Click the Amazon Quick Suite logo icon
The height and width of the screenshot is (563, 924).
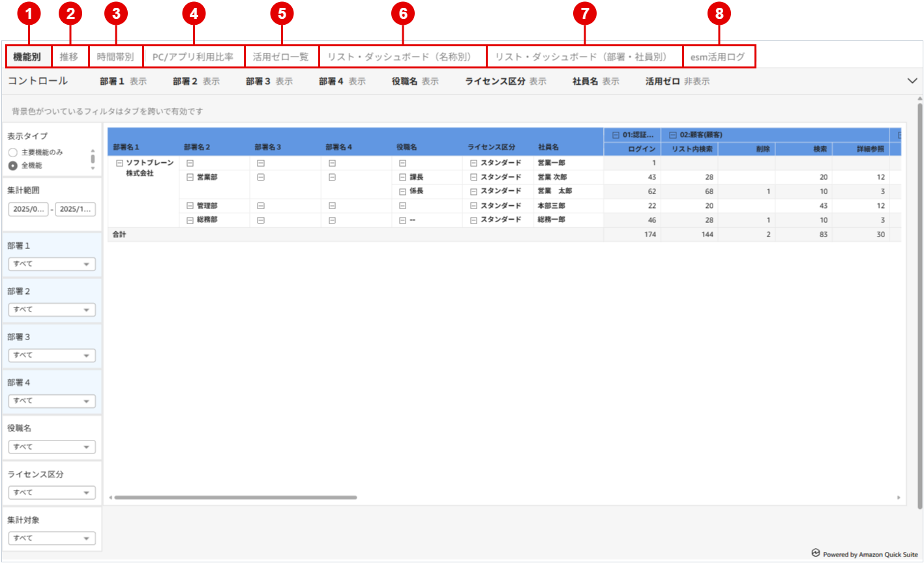(815, 553)
